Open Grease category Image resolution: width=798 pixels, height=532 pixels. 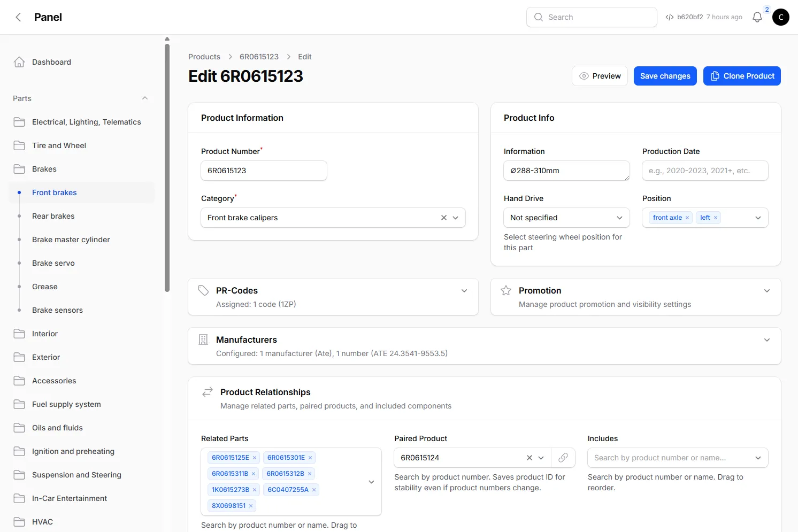pyautogui.click(x=81, y=287)
